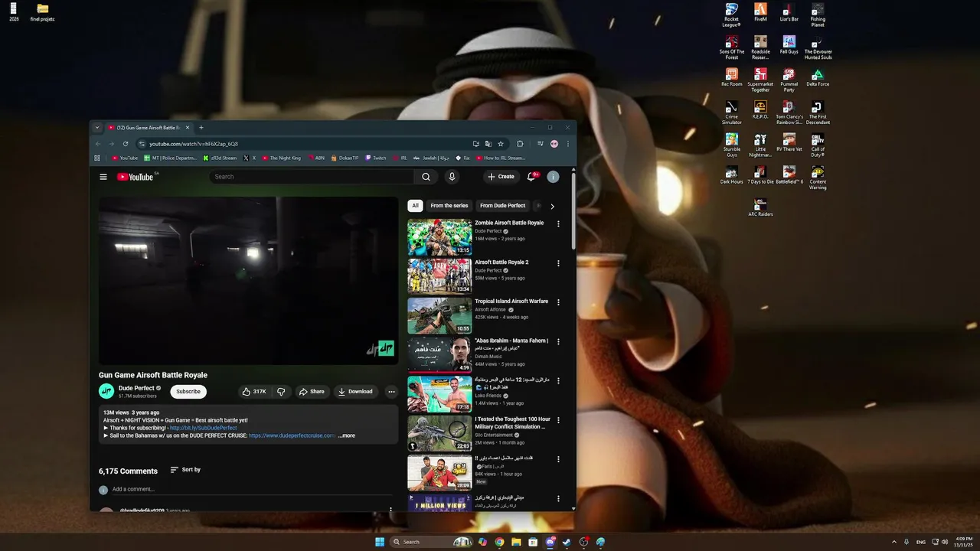Select the From Dude Perfect chip
Viewport: 980px width, 551px height.
pyautogui.click(x=503, y=206)
